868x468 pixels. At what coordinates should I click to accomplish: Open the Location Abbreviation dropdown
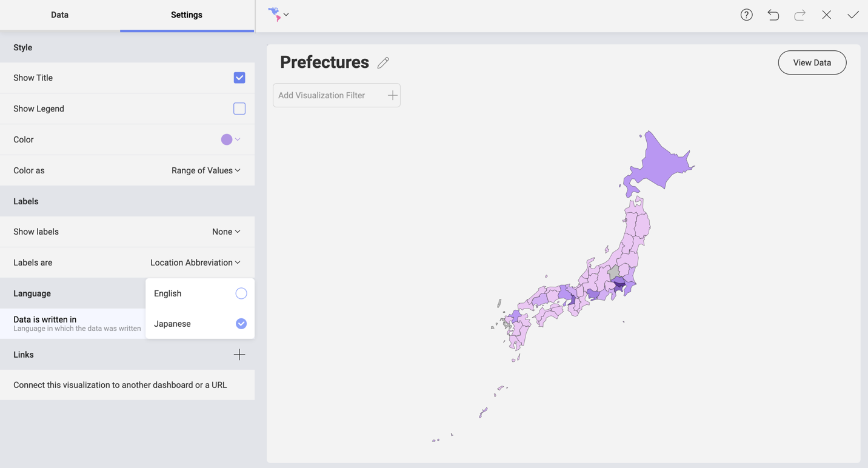pyautogui.click(x=195, y=262)
